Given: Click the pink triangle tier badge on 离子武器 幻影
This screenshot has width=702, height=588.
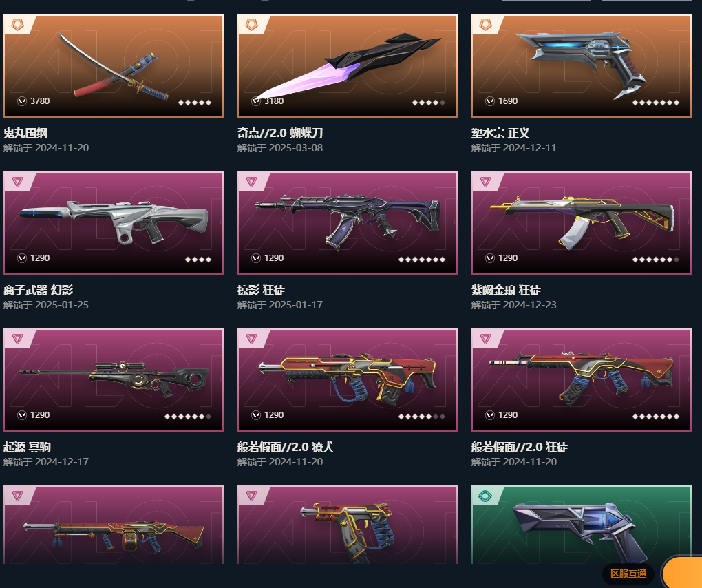Looking at the screenshot, I should pyautogui.click(x=17, y=181).
